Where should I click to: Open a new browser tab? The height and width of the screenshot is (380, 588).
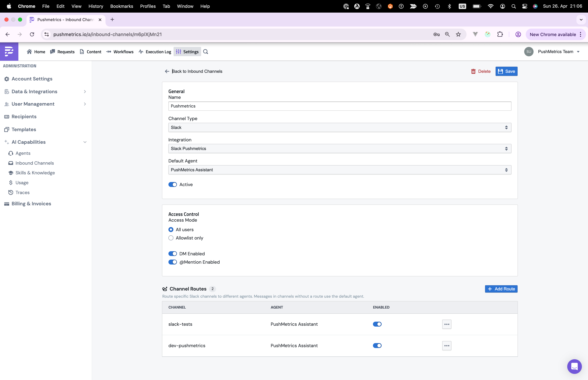112,20
